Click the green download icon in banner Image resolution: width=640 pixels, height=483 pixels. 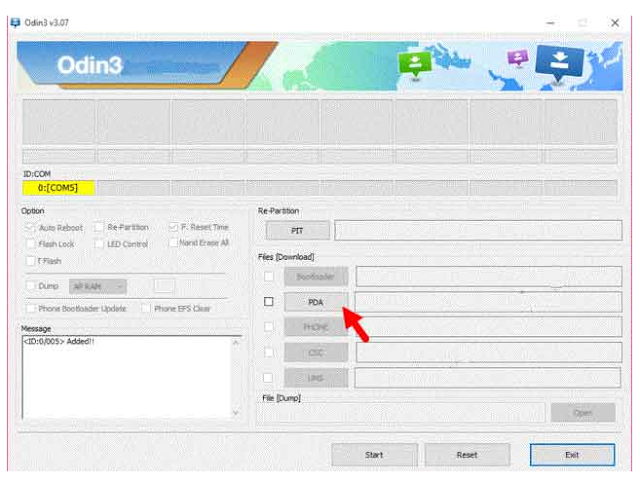[415, 65]
